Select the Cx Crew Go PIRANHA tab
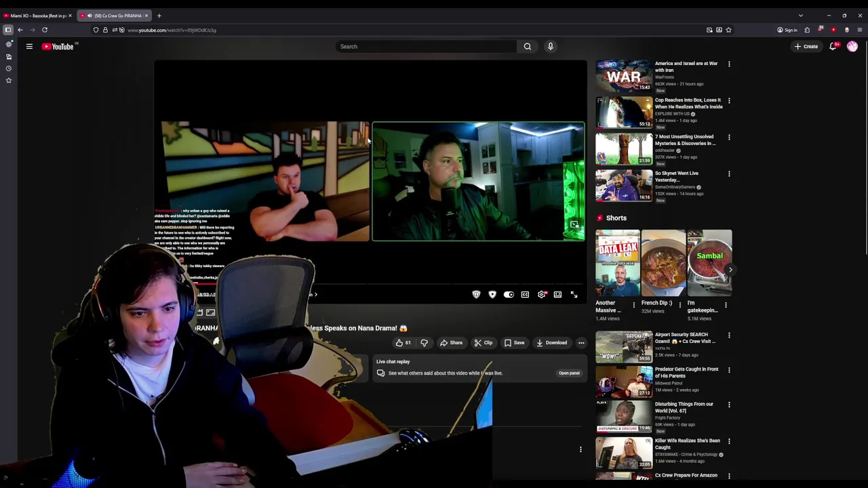 click(113, 16)
